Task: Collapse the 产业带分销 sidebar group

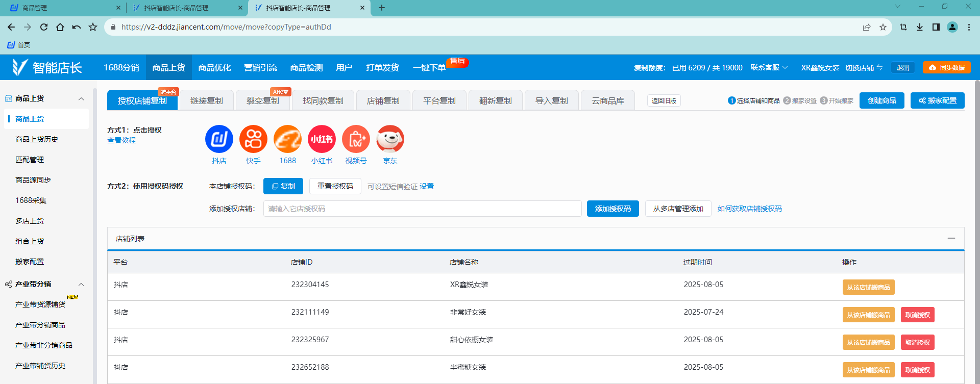Action: (x=81, y=285)
